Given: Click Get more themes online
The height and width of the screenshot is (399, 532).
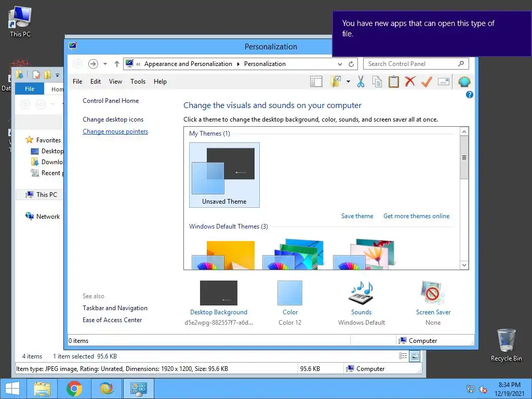Looking at the screenshot, I should click(x=416, y=216).
